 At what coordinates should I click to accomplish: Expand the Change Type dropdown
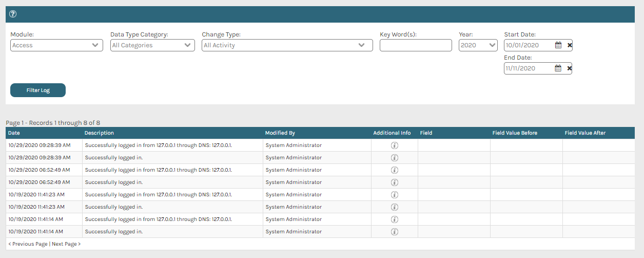click(287, 45)
